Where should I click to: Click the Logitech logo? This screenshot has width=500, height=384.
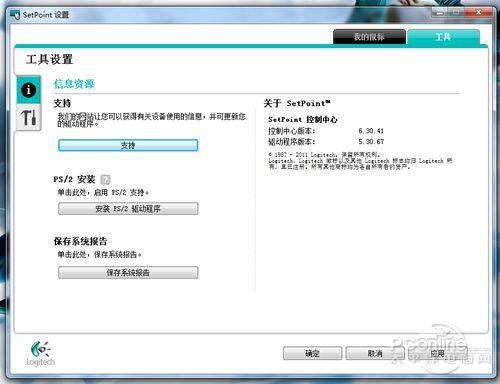(x=40, y=354)
